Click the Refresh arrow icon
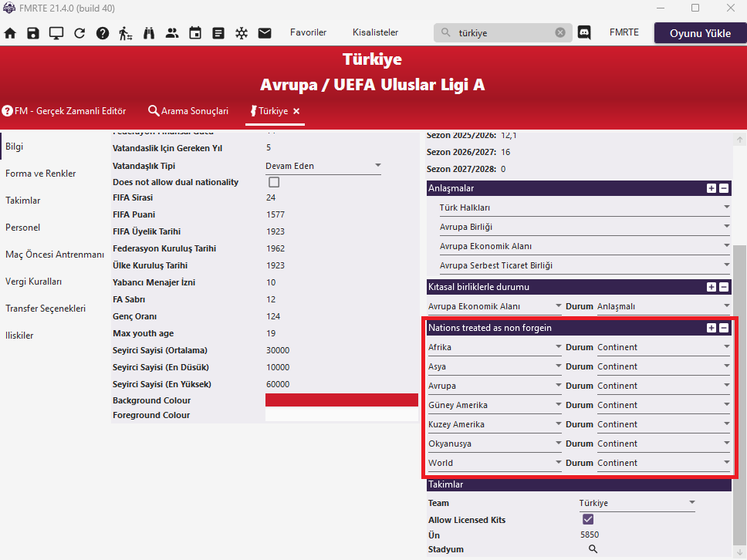Screen dimensions: 747x560 [x=79, y=33]
